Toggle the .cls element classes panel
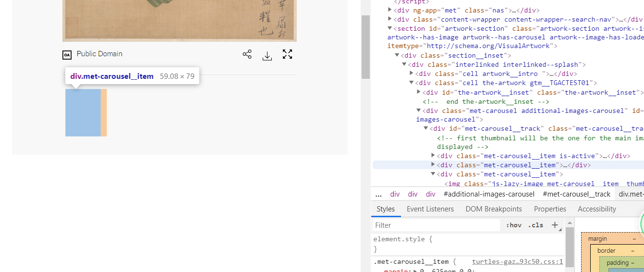The width and height of the screenshot is (644, 272). point(535,225)
